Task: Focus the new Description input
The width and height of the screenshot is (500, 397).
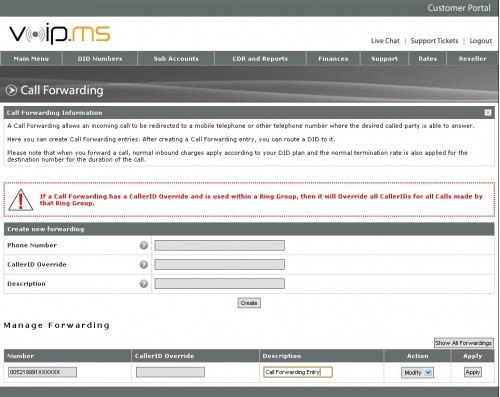Action: pos(219,284)
